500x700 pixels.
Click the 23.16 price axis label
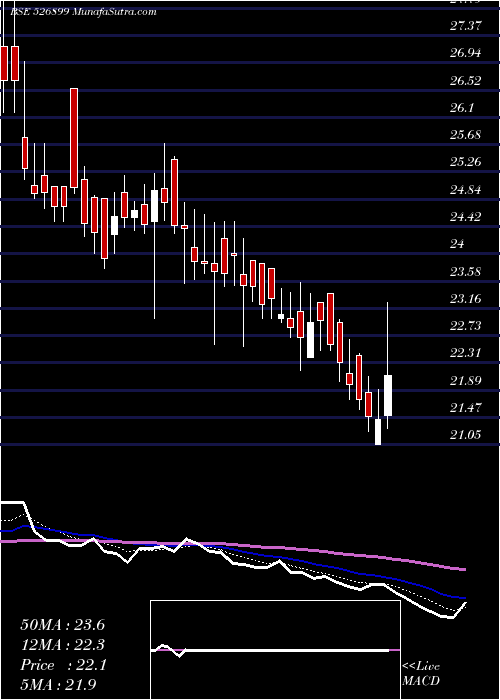point(466,299)
